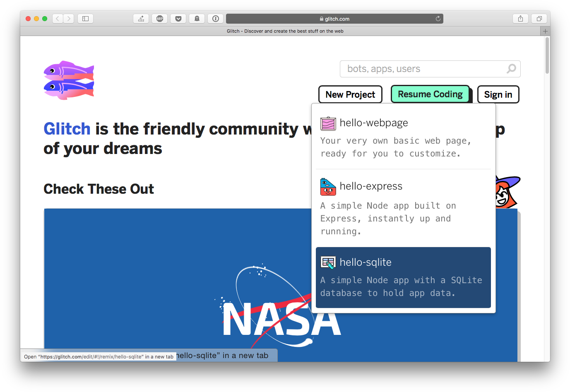570x392 pixels.
Task: Click the hello-express project icon
Action: click(x=328, y=187)
